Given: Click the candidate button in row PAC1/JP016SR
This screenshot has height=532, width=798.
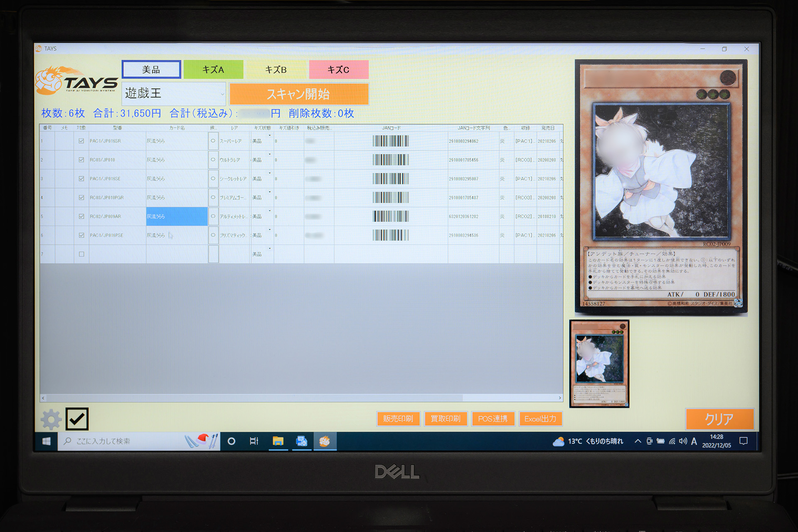Looking at the screenshot, I should coord(213,141).
